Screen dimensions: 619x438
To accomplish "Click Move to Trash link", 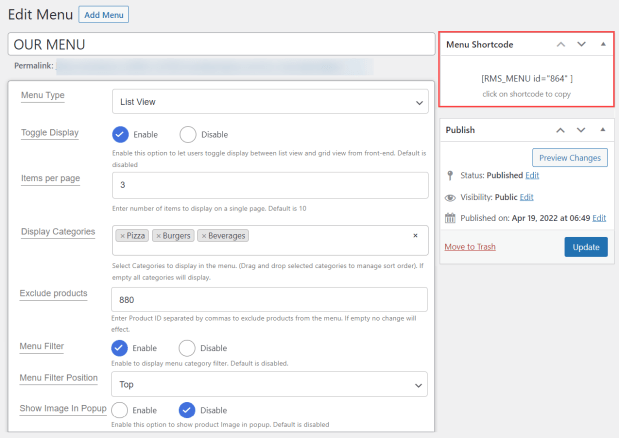I will [x=470, y=247].
